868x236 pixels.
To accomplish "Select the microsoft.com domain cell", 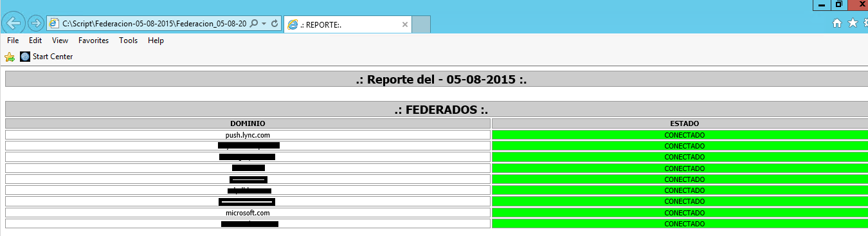I will coord(248,213).
